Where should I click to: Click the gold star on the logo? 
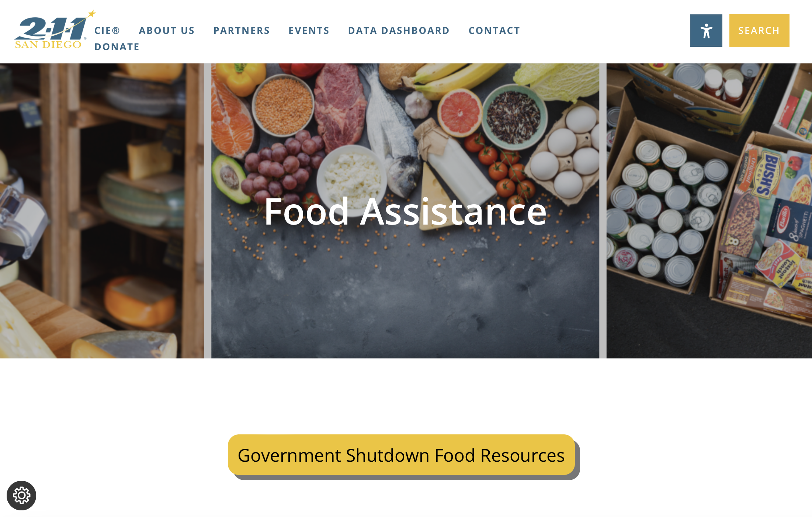pyautogui.click(x=92, y=14)
